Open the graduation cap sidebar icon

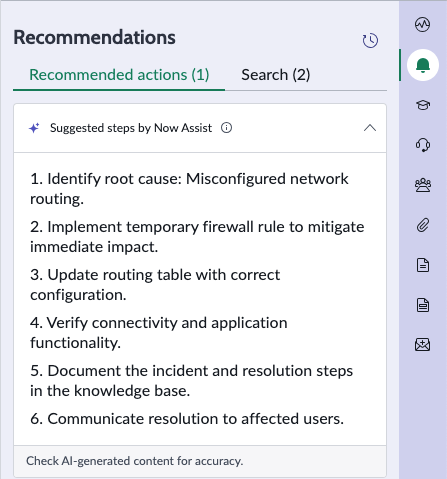click(x=423, y=105)
